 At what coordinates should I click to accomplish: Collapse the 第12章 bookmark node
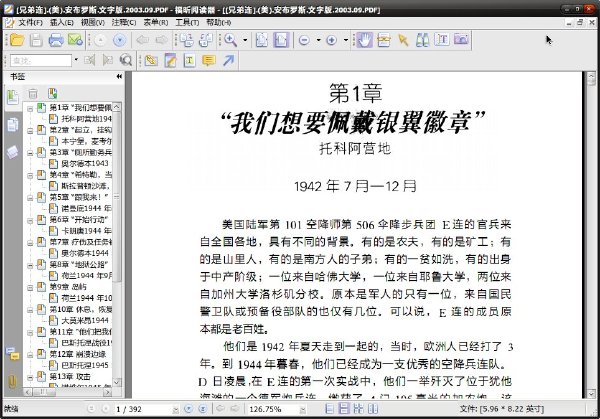click(x=30, y=355)
